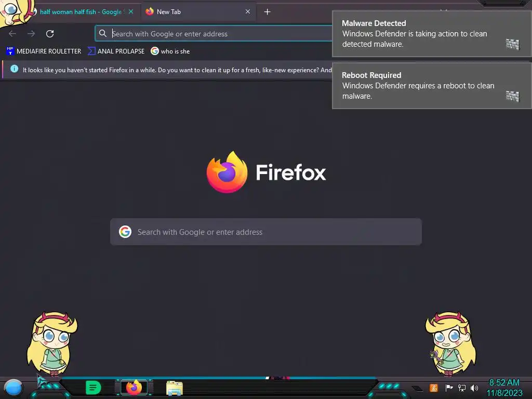The image size is (532, 399).
Task: Click the Firefox icon on the New Tab tab
Action: pyautogui.click(x=150, y=11)
